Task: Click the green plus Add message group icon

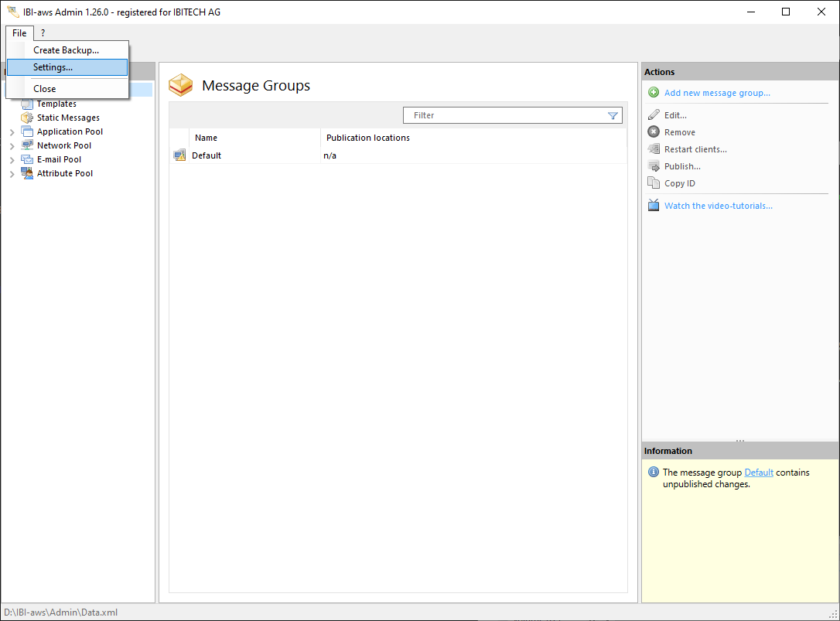Action: tap(654, 93)
